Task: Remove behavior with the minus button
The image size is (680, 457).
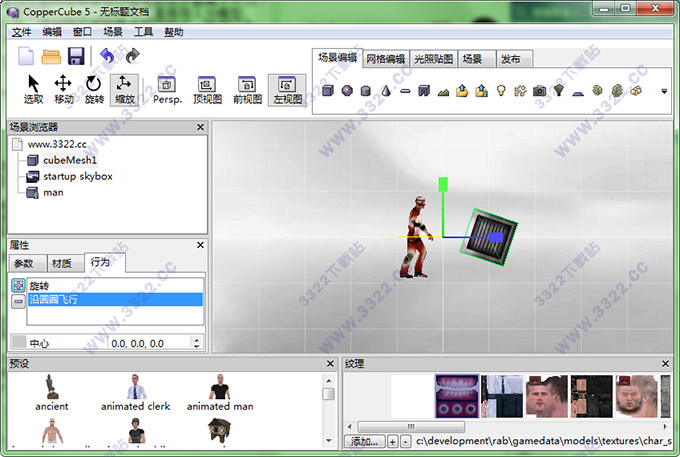Action: (17, 300)
